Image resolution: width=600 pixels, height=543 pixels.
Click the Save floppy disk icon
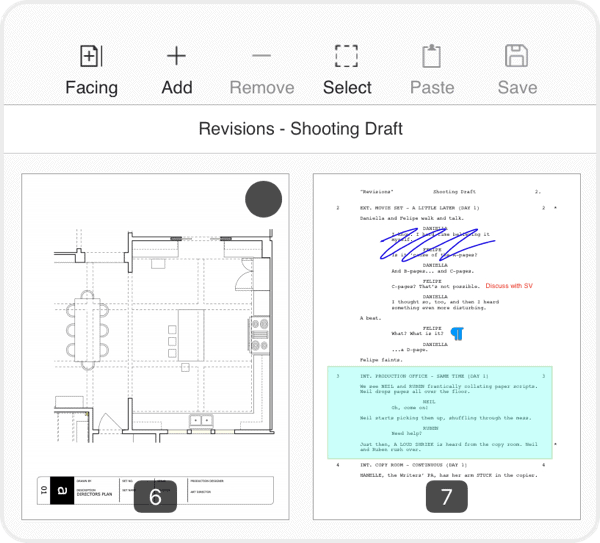click(517, 56)
